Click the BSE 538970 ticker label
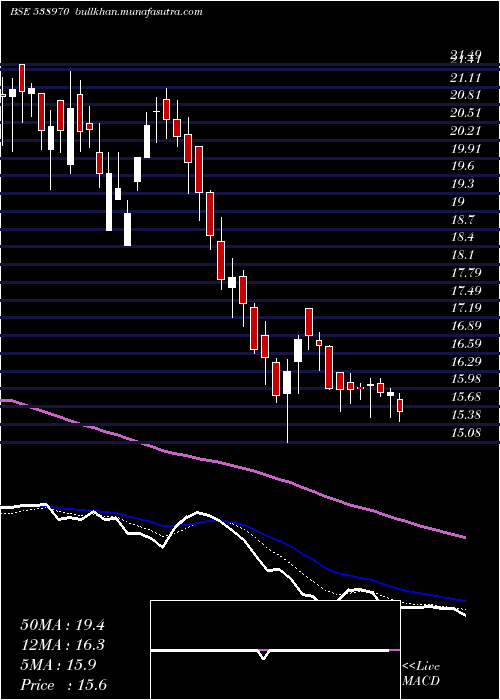 39,12
